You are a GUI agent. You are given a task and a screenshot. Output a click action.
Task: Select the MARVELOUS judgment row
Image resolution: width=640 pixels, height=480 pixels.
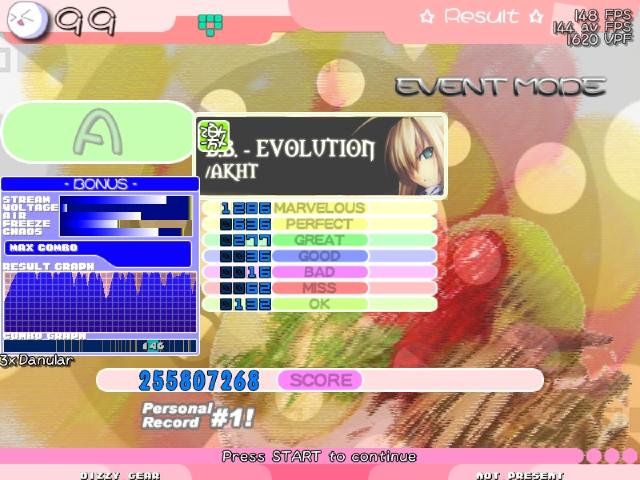pyautogui.click(x=320, y=208)
